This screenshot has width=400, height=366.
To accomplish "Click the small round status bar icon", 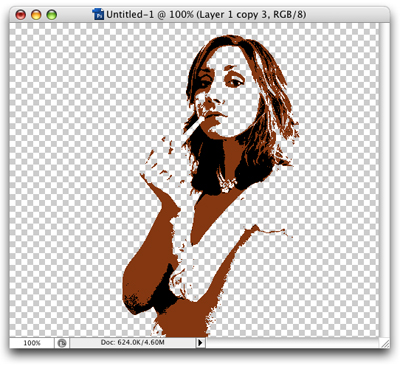I will [x=62, y=343].
